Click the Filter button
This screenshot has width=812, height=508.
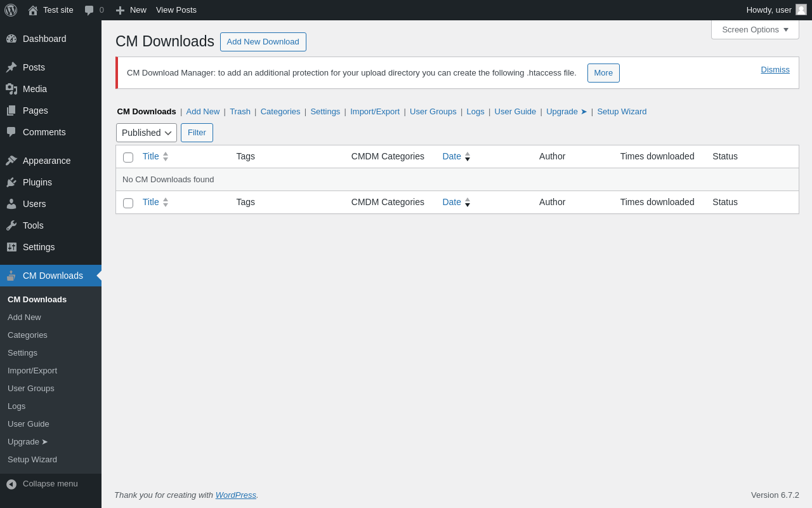tap(197, 133)
